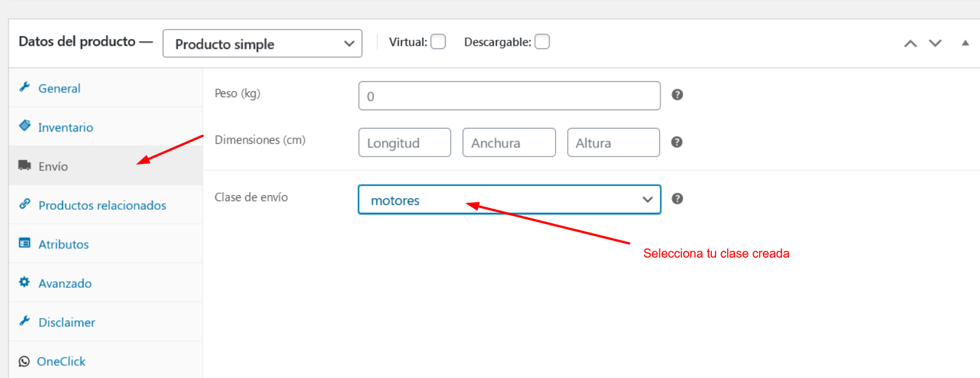
Task: Click the gear icon beside Avanzado
Action: 24,282
